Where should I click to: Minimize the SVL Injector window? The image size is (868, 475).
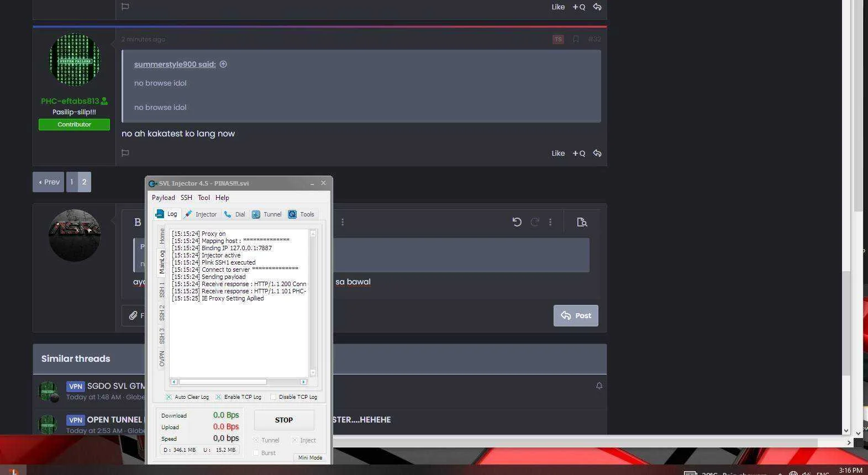[x=312, y=183]
